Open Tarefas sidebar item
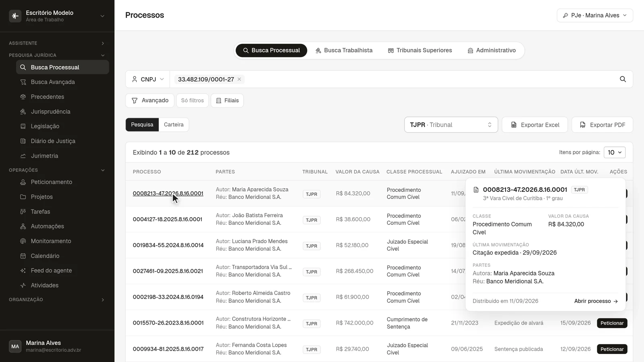Screen dimensions: 644x362 tap(62, 212)
